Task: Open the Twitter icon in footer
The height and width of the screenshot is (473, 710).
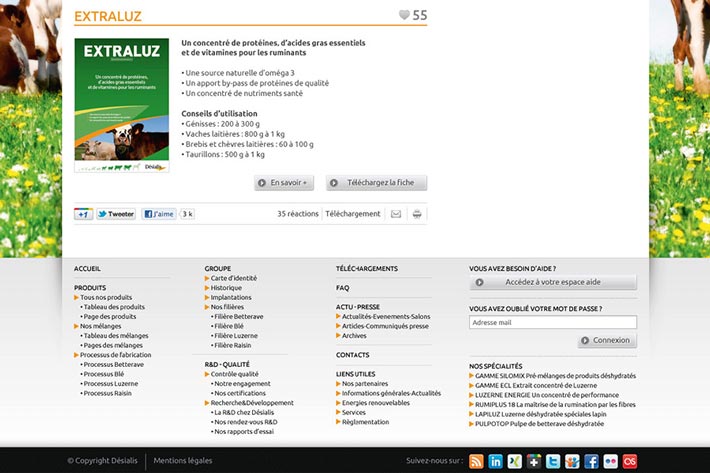Action: [x=553, y=461]
